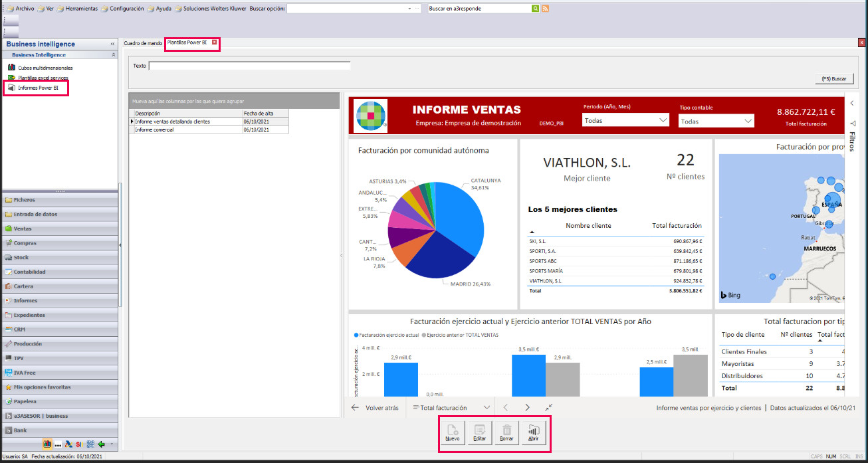Collapse the Business intelligence sidebar with the double chevron
Viewport: 868px width, 463px height.
tap(112, 44)
